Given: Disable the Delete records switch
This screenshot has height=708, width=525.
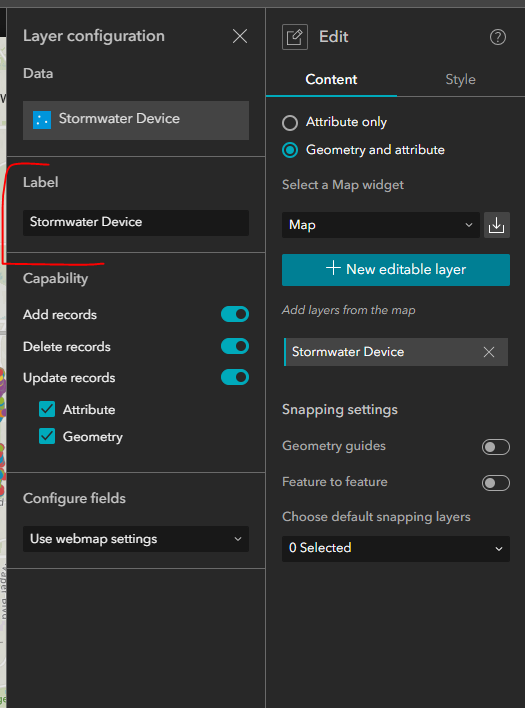Looking at the screenshot, I should point(235,346).
